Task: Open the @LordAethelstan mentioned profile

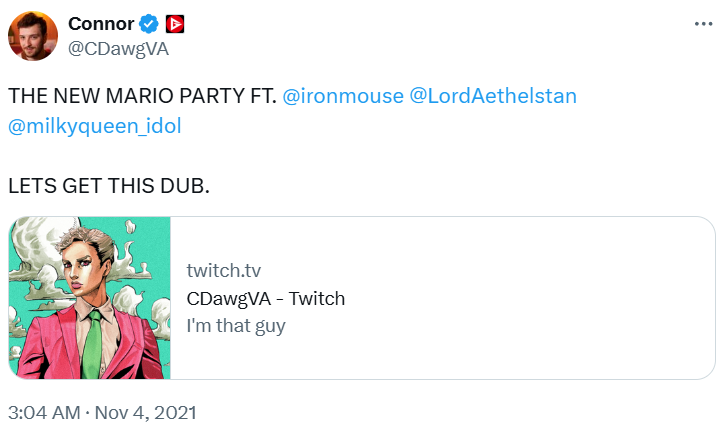Action: click(492, 96)
